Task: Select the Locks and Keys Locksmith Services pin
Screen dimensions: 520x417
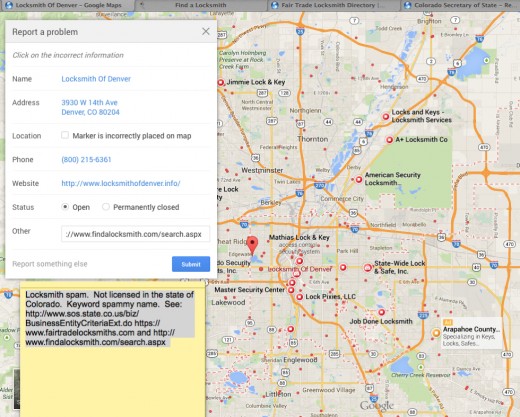Action: click(x=386, y=117)
